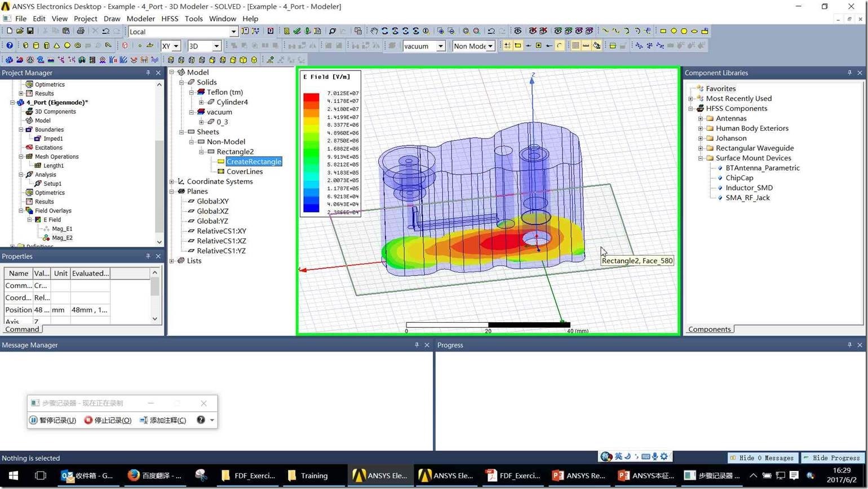Collapse the Planes tree node
868x489 pixels.
click(171, 192)
